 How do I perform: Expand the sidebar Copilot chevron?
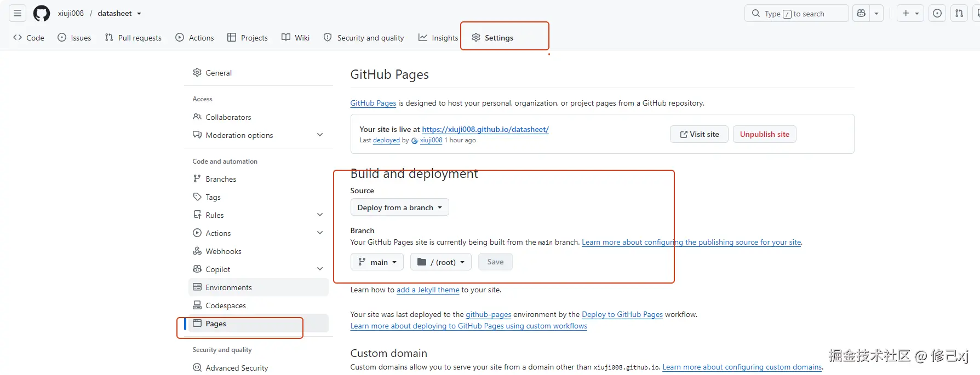pyautogui.click(x=320, y=269)
